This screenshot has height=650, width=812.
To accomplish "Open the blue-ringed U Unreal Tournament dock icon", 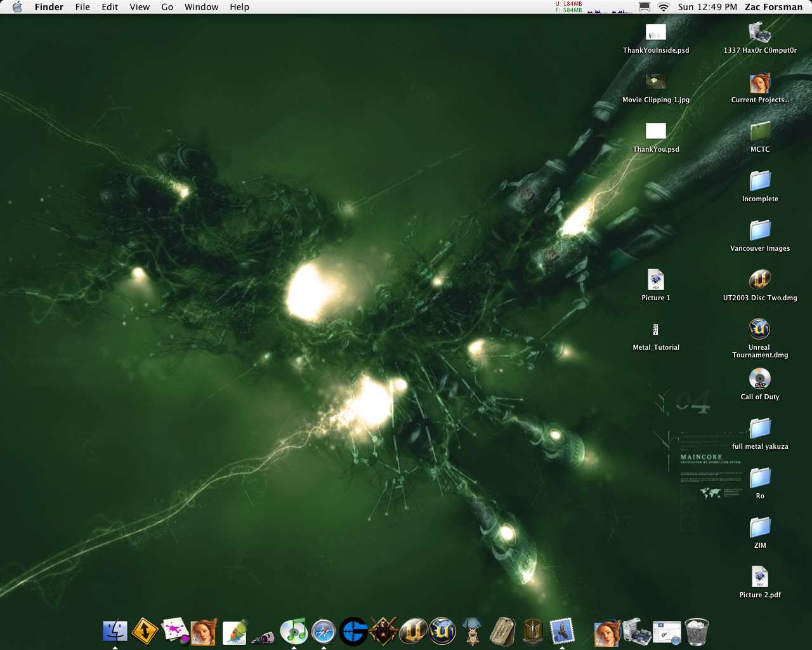I will [x=443, y=631].
